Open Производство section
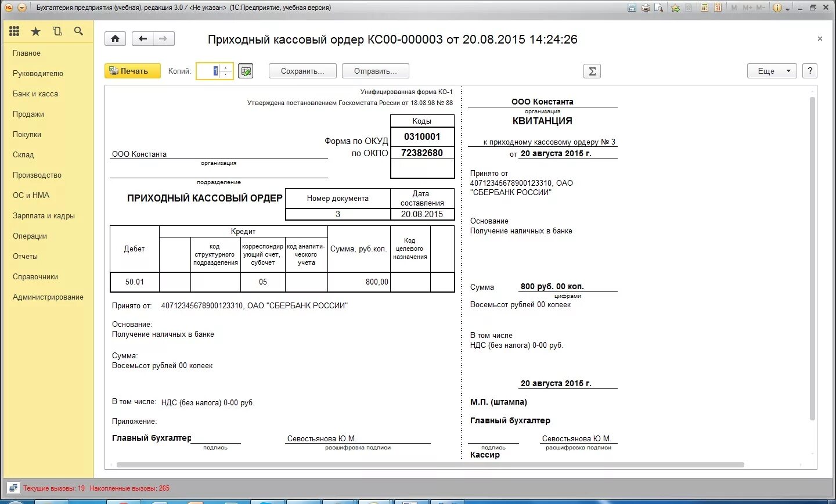 (37, 175)
